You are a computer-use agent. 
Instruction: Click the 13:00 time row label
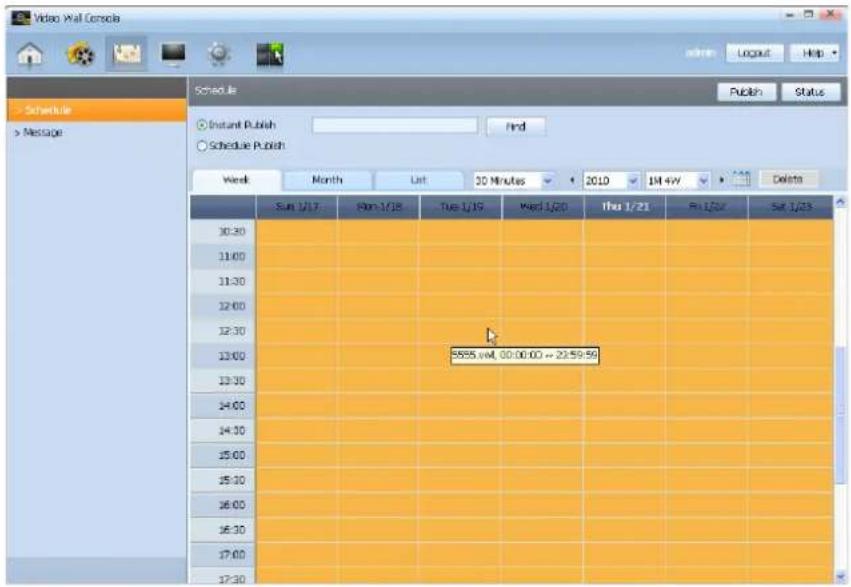[223, 356]
